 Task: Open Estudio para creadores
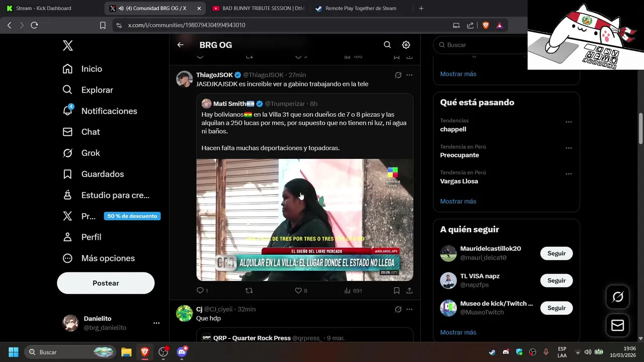click(x=106, y=195)
